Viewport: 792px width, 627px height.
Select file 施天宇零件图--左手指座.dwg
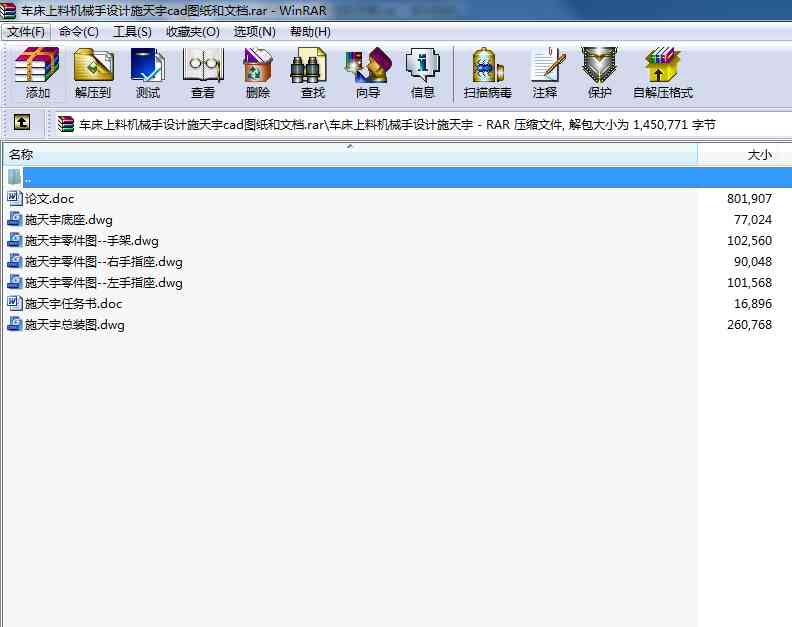pos(104,282)
